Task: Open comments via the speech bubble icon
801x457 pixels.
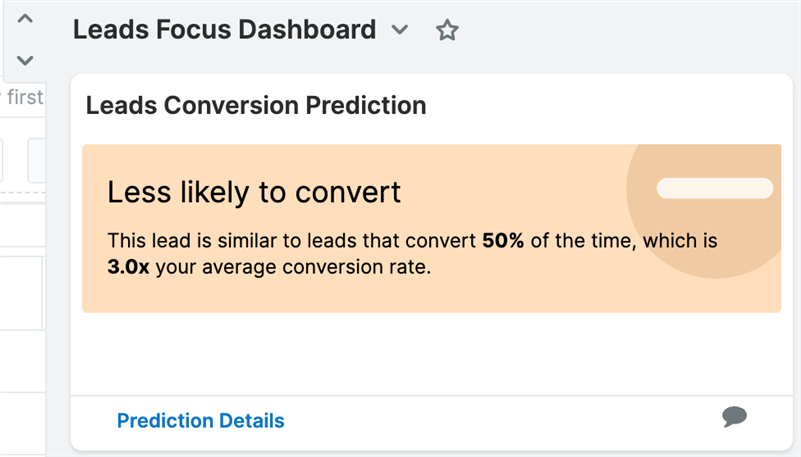Action: 734,417
